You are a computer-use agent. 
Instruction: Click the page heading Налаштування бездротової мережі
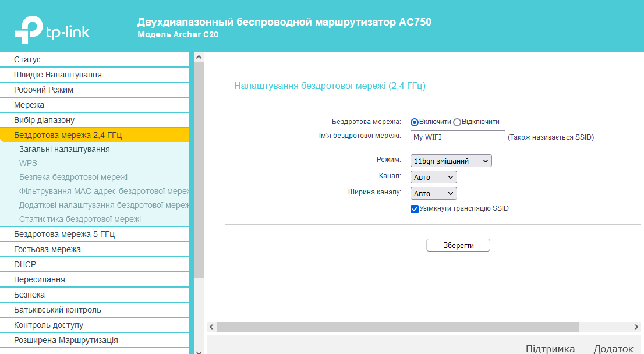[330, 86]
